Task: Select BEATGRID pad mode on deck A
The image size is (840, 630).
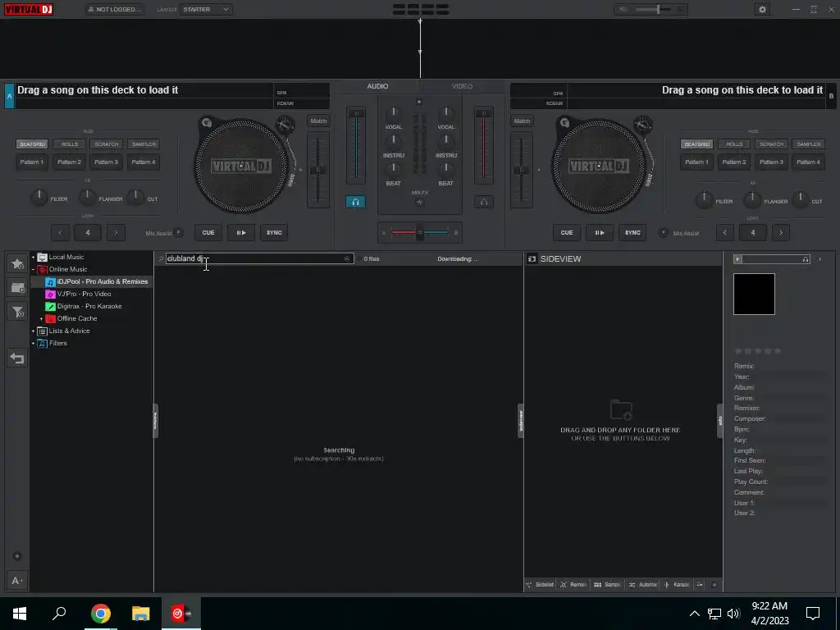Action: [32, 144]
